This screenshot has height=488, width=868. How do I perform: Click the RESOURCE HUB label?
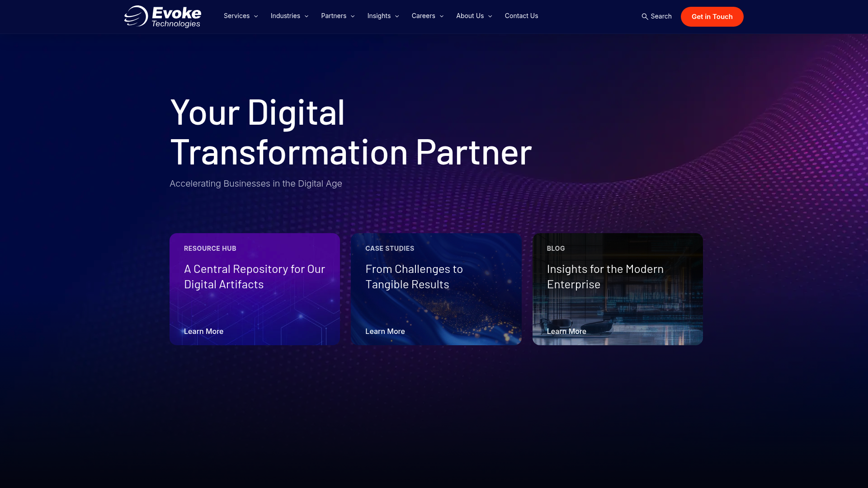(x=210, y=249)
